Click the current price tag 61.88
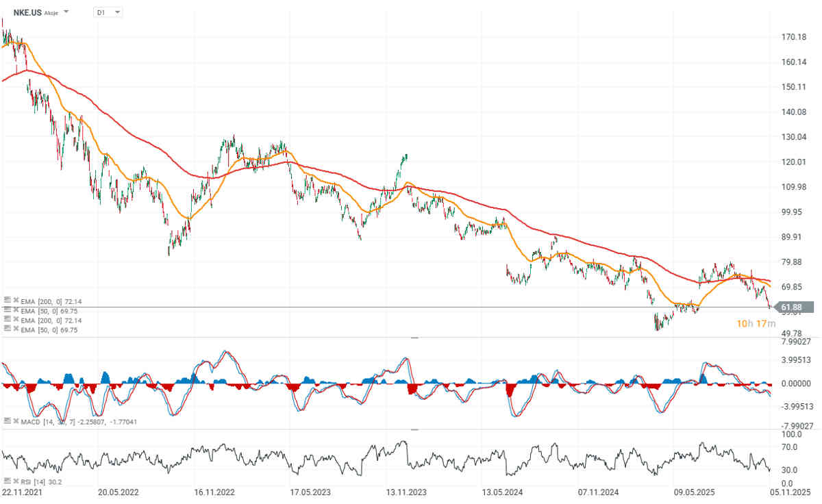The width and height of the screenshot is (822, 504). coord(793,307)
